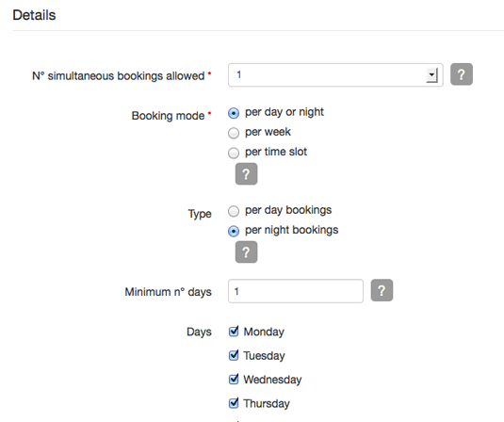This screenshot has height=422, width=504.
Task: Open help for Minimum n° days
Action: click(x=382, y=290)
